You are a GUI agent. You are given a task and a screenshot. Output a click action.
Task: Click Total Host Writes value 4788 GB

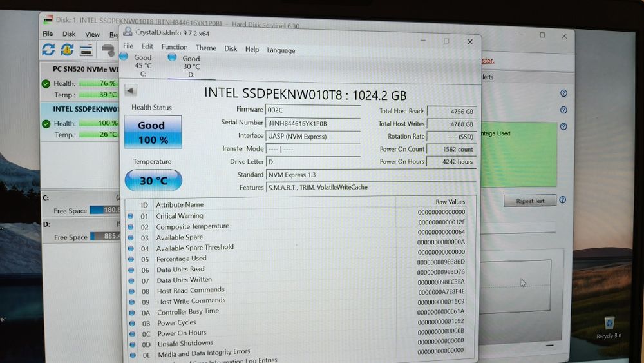tap(452, 124)
